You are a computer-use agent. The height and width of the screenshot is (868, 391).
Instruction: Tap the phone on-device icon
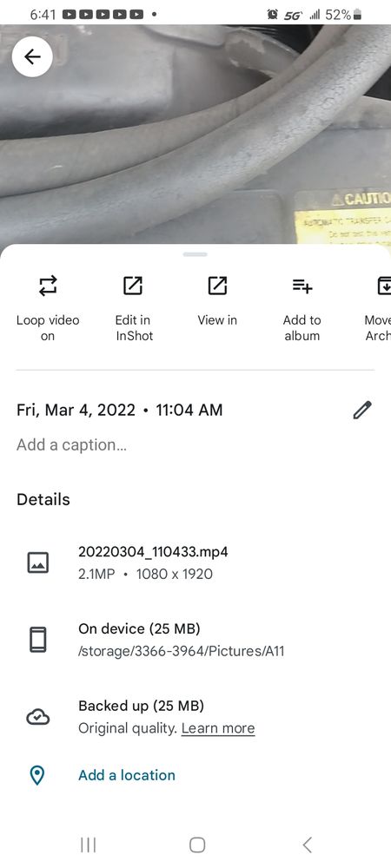38,640
